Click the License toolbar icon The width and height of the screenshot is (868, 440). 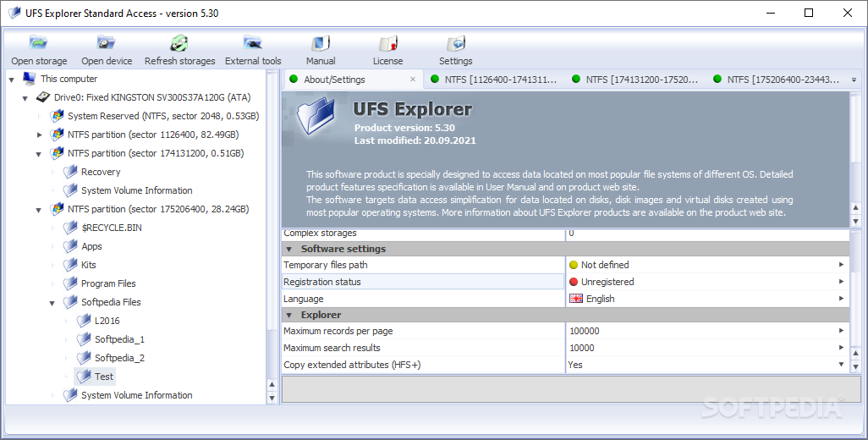387,43
